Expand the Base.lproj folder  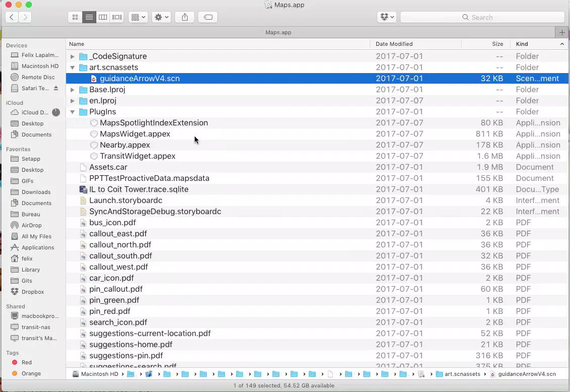click(72, 90)
